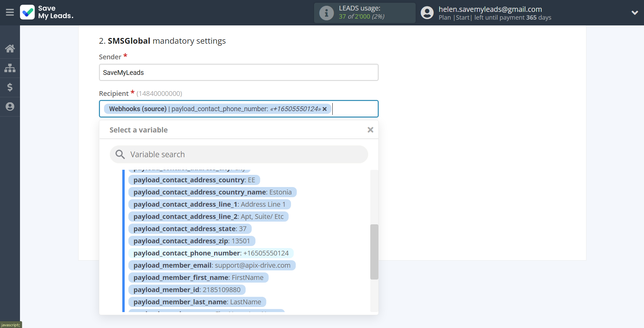Select payload_contact_address_country_name variable

click(212, 192)
